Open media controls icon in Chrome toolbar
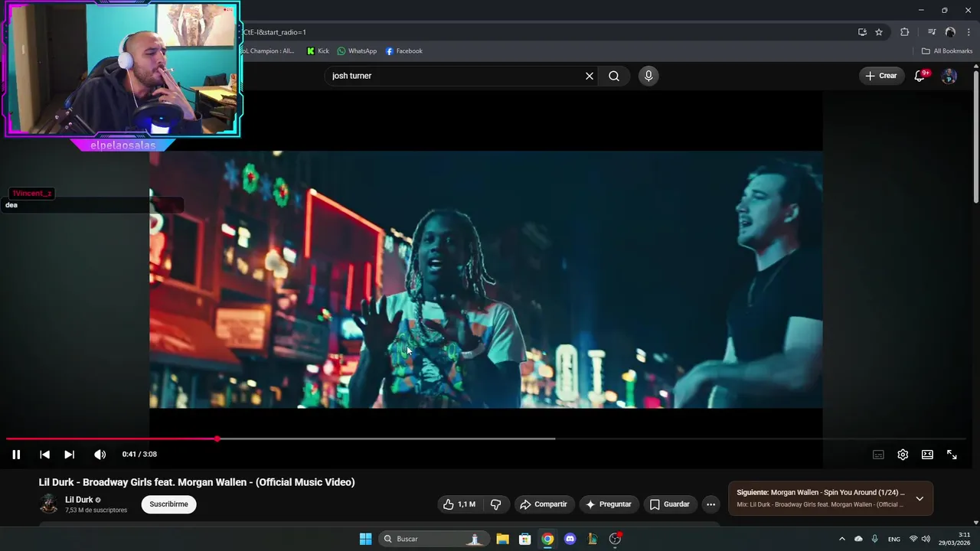This screenshot has height=551, width=980. click(x=932, y=32)
